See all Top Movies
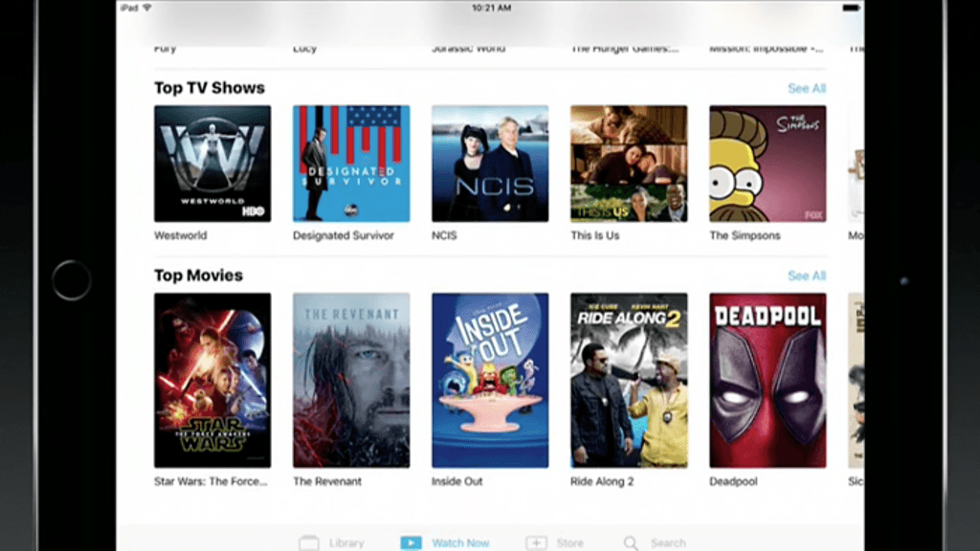Screen dimensions: 980x551 806,275
